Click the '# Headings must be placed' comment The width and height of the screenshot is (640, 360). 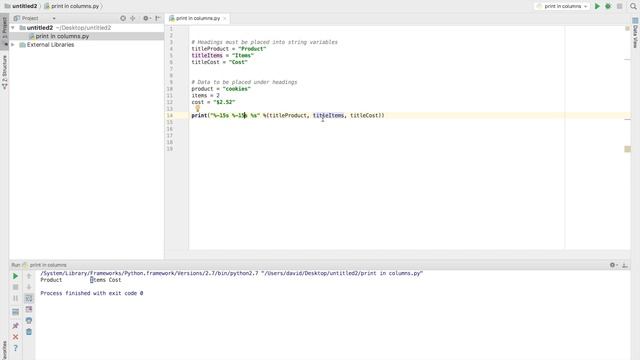coord(264,42)
